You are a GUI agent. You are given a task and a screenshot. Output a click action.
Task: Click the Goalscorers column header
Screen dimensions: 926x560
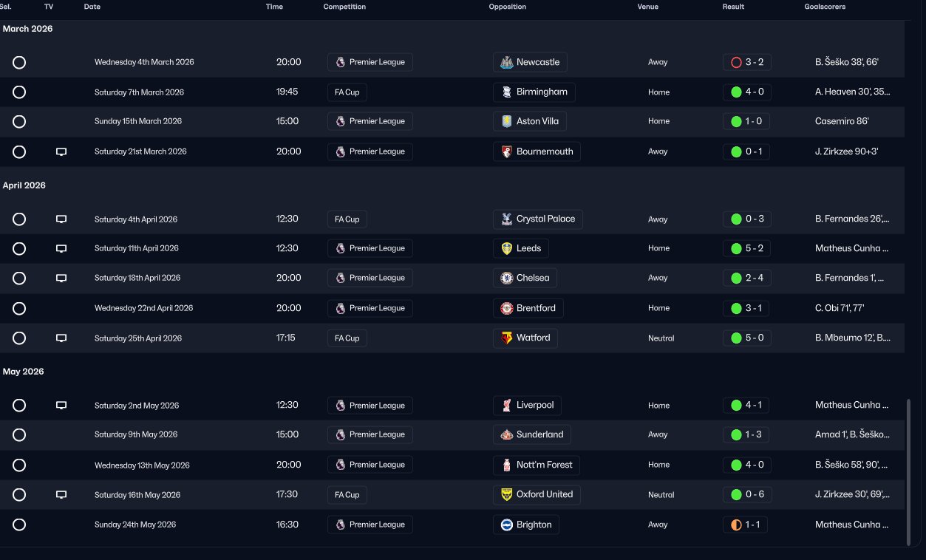tap(825, 7)
